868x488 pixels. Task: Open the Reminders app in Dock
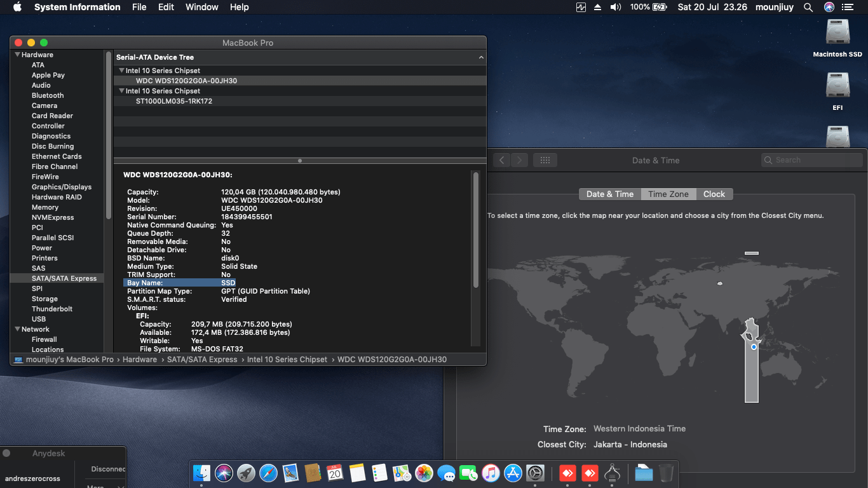point(379,473)
